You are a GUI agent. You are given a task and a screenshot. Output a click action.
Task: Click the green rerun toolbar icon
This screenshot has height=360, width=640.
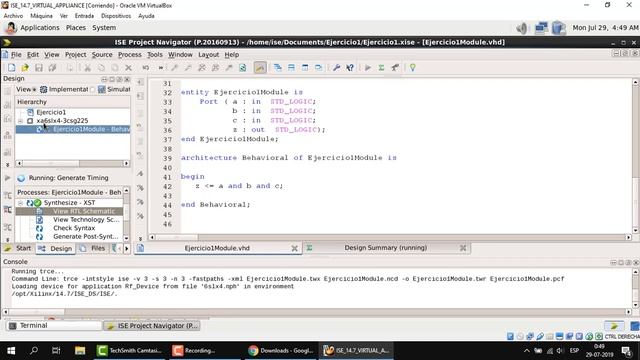click(x=381, y=68)
